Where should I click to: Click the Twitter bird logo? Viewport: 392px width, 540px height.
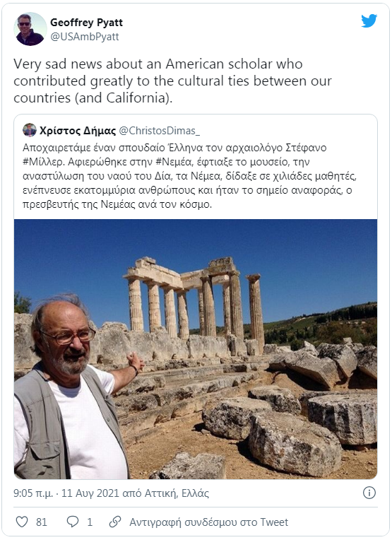(369, 20)
